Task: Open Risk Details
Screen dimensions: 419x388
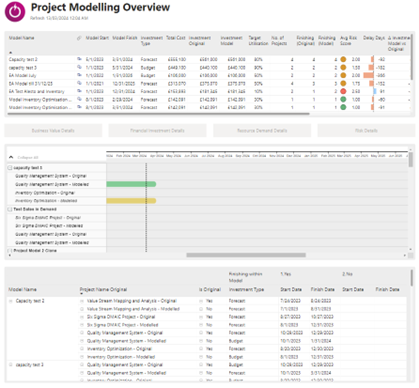Action: click(x=366, y=131)
